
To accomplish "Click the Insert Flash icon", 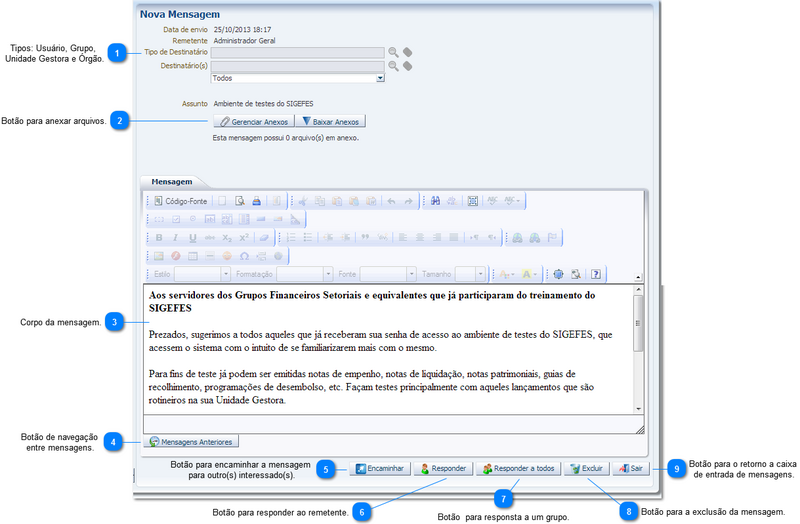I will 176,256.
